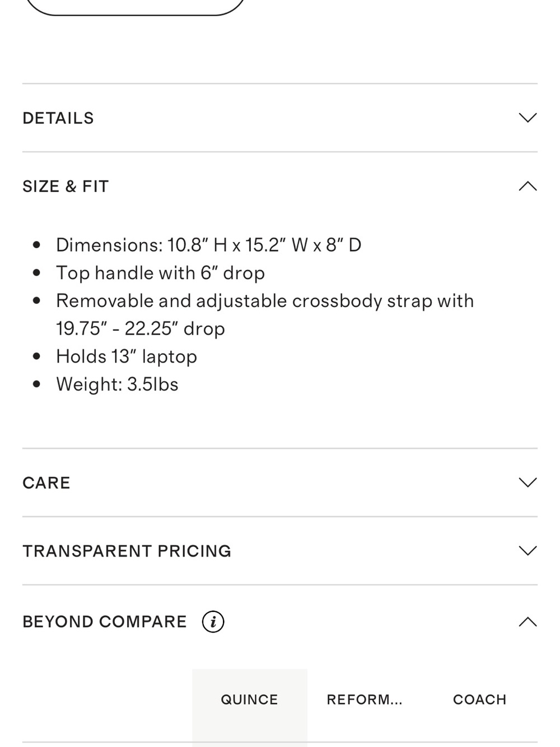Collapse BEYOND COMPARE with the up chevron

pos(528,621)
